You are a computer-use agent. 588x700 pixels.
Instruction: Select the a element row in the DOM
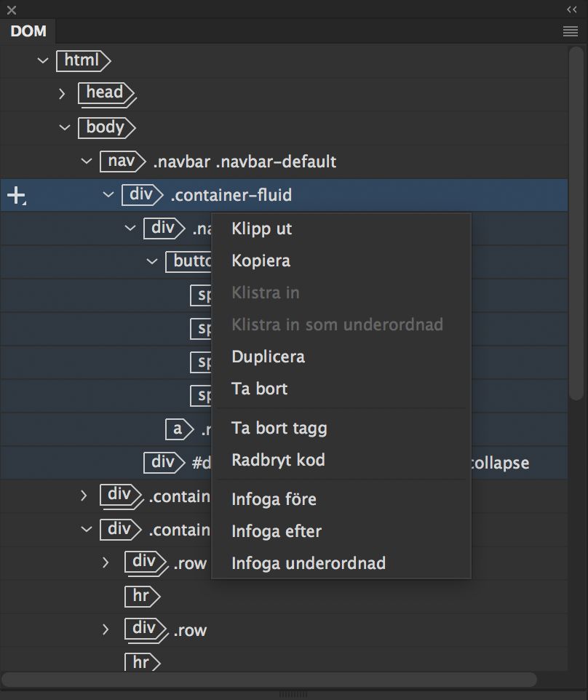pos(178,429)
